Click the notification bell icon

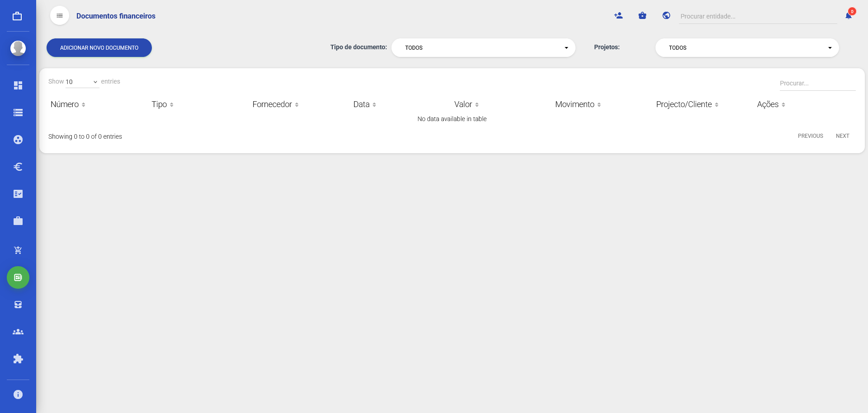point(849,16)
